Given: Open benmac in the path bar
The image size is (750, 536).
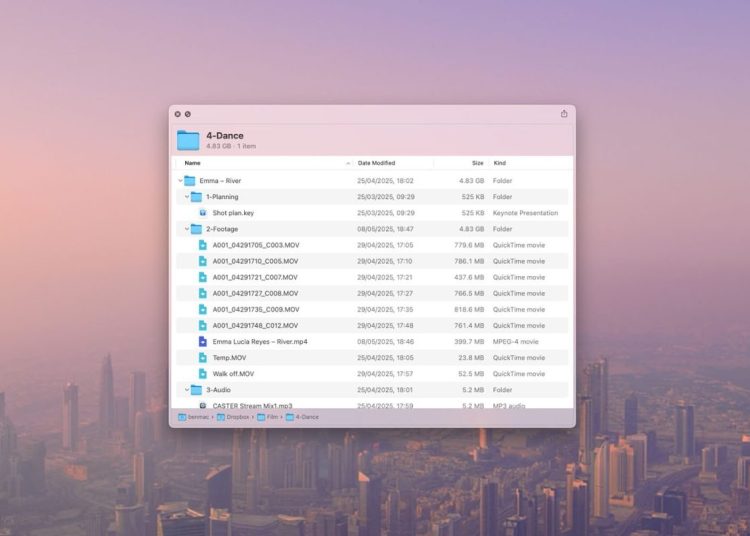Looking at the screenshot, I should click(197, 416).
